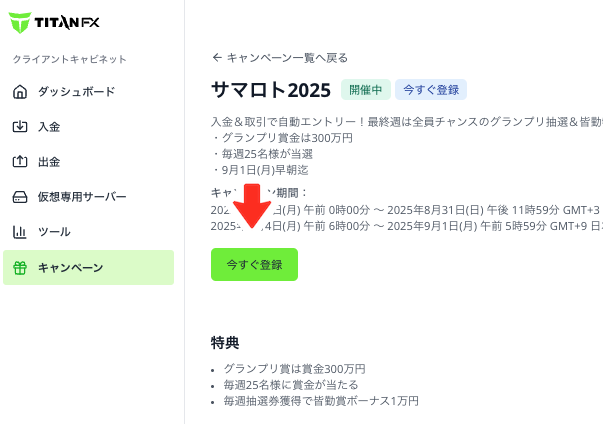Select the highlighted キャンペーン menu item
Image resolution: width=603 pixels, height=424 pixels.
click(88, 268)
